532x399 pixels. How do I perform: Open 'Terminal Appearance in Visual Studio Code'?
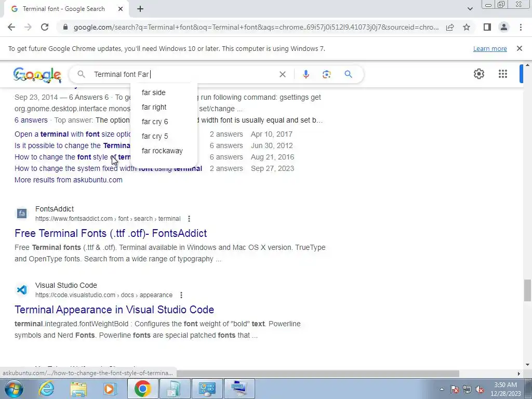point(114,310)
